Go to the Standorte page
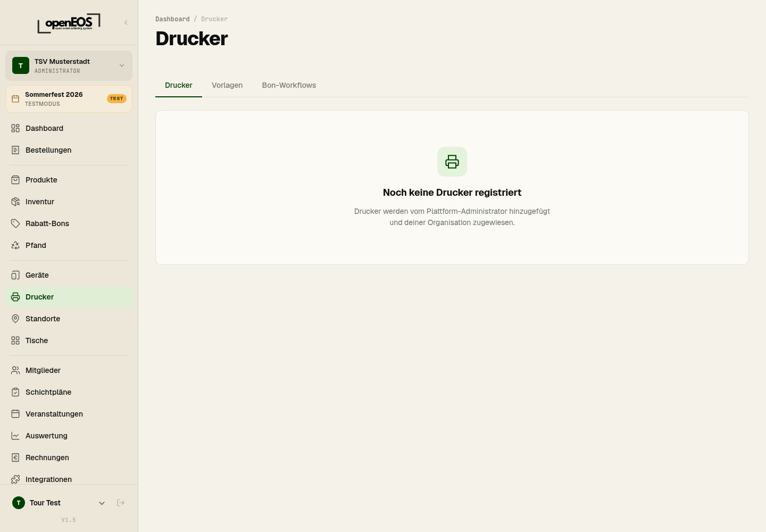The width and height of the screenshot is (766, 532). click(69, 319)
